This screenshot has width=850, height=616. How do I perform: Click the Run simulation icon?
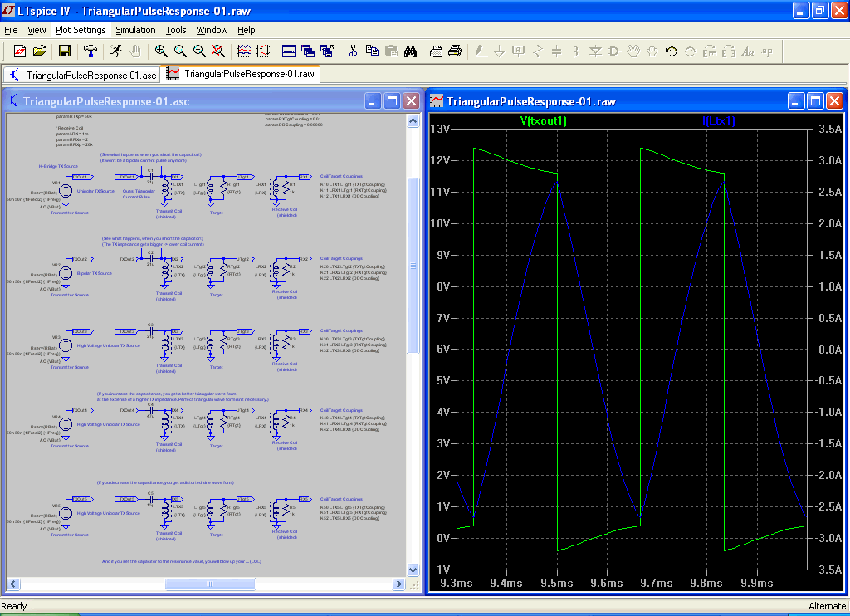click(x=115, y=51)
